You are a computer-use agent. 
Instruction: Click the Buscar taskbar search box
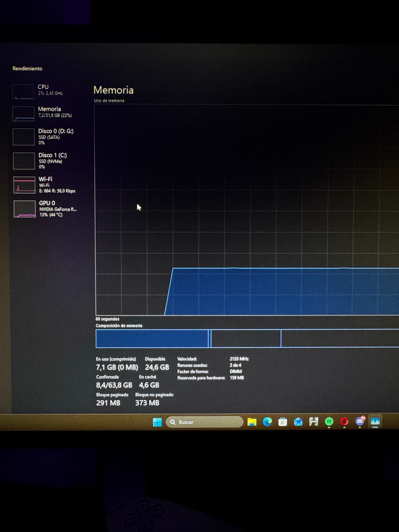click(204, 422)
